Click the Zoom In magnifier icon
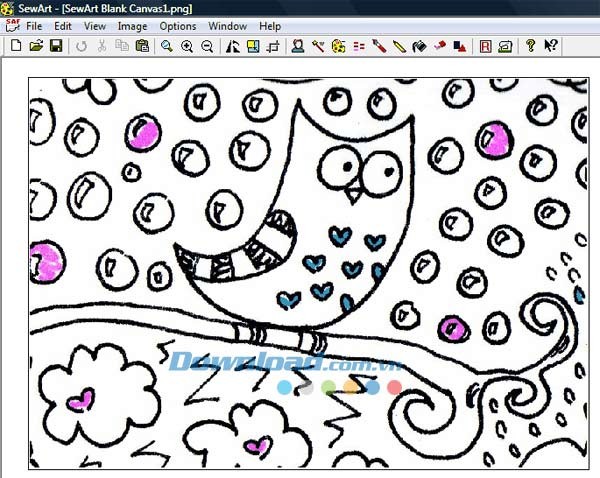This screenshot has height=478, width=600. click(x=187, y=46)
